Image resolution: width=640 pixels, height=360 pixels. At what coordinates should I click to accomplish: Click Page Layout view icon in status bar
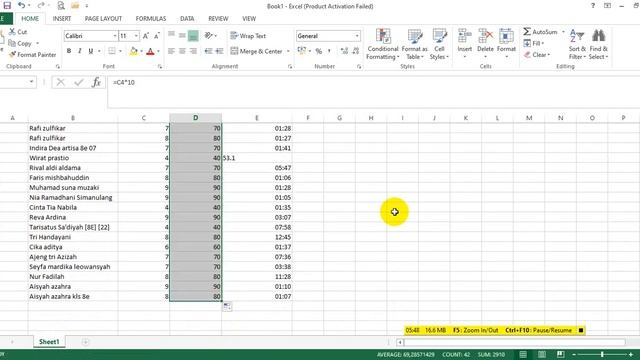(542, 354)
